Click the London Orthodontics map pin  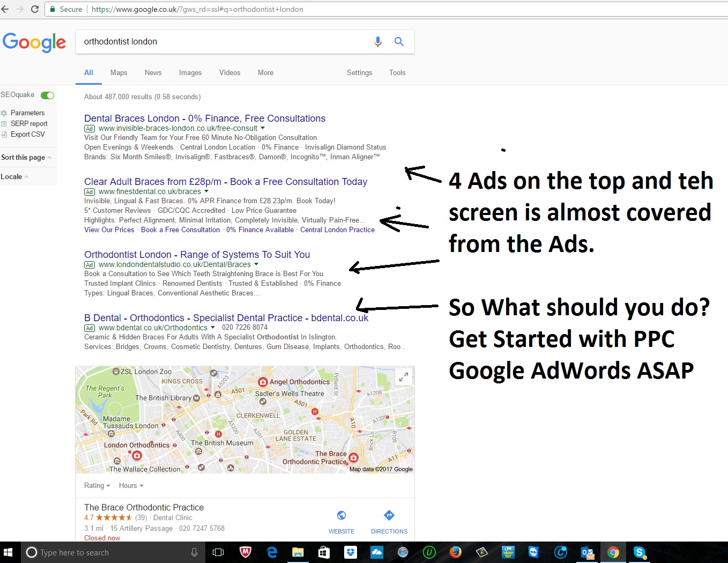tap(137, 456)
